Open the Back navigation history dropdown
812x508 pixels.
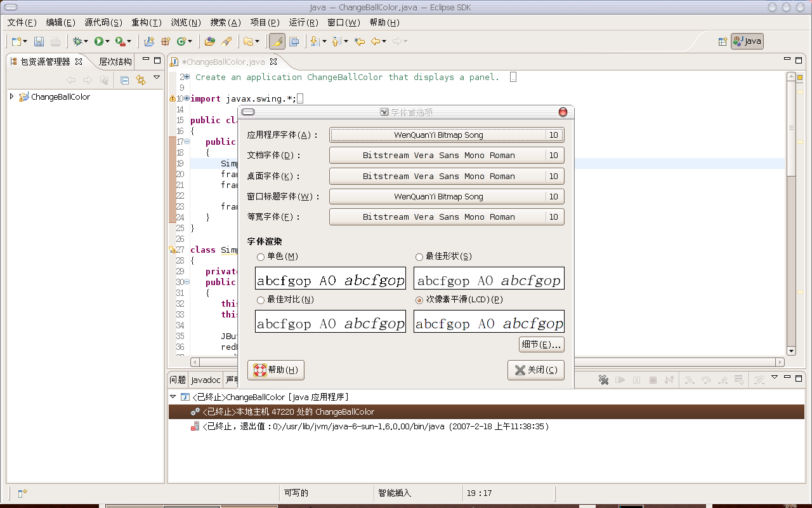coord(384,42)
